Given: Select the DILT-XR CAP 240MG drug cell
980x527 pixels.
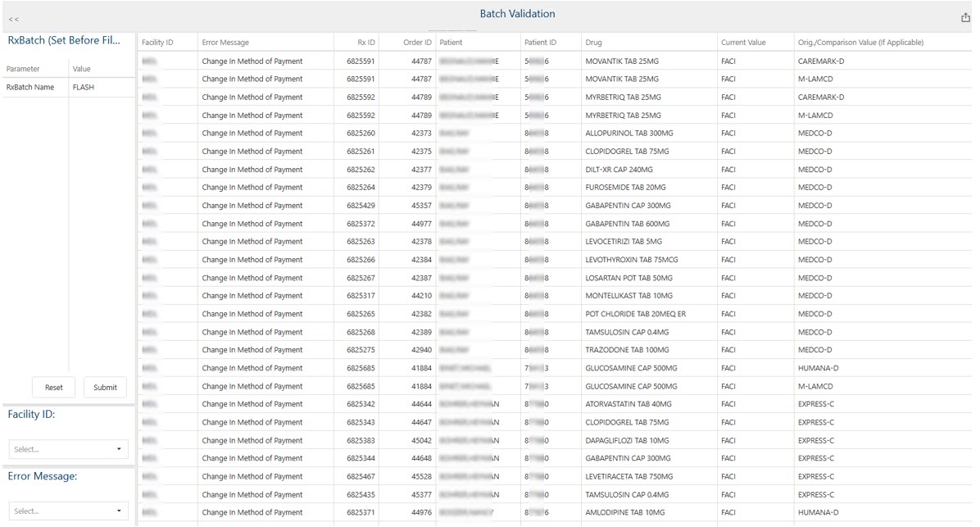Looking at the screenshot, I should (x=619, y=170).
